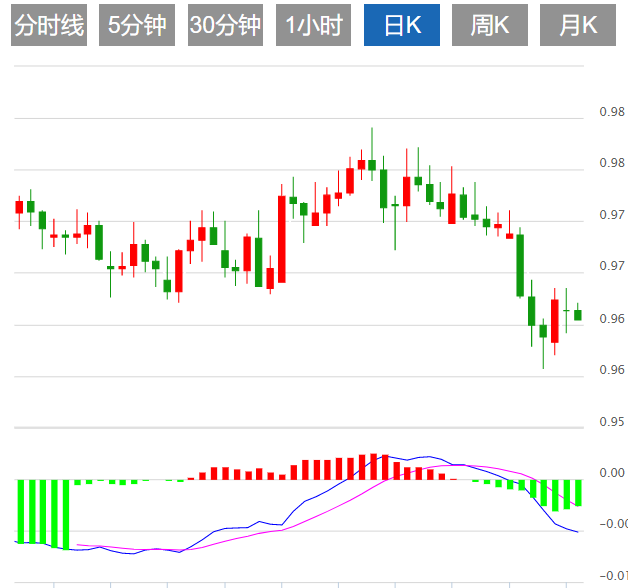
Task: Click the last green MACD bar on the right
Action: 578,493
